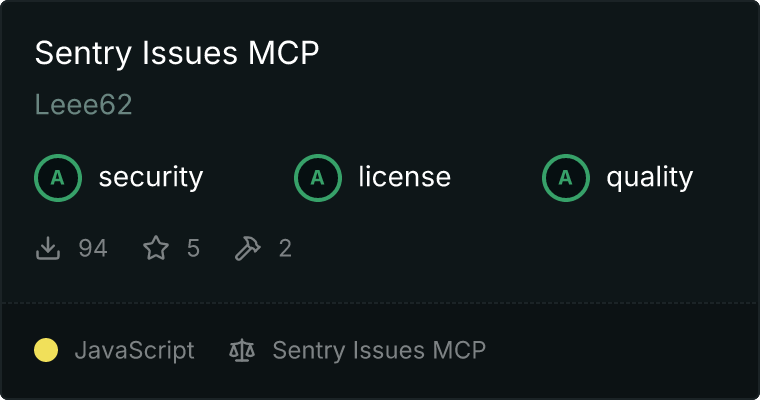The height and width of the screenshot is (400, 760).
Task: Open author Leee62's profile
Action: tap(83, 105)
